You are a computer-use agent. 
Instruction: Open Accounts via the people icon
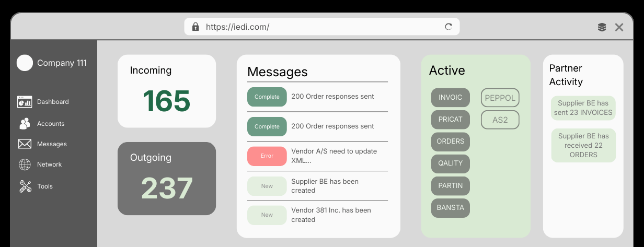click(x=25, y=124)
